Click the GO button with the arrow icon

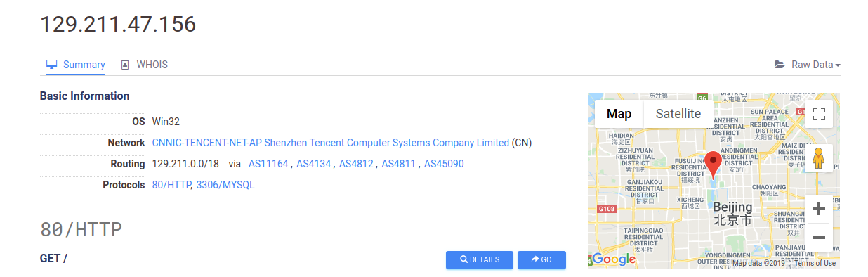pos(541,260)
